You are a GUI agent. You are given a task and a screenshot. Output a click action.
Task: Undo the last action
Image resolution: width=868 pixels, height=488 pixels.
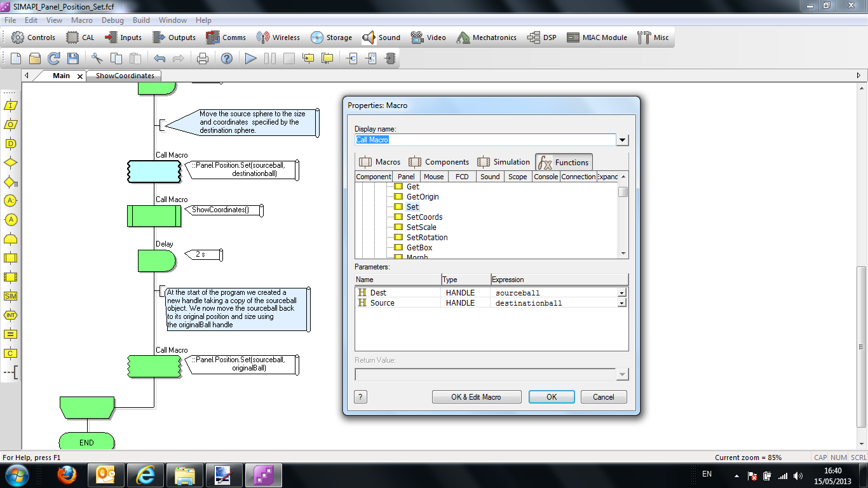click(159, 58)
